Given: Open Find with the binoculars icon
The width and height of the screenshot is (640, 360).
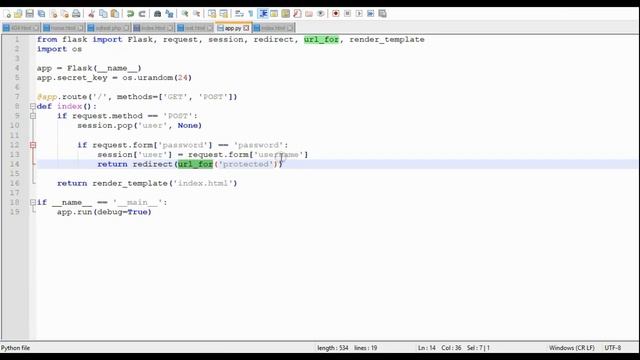Looking at the screenshot, I should [x=157, y=14].
